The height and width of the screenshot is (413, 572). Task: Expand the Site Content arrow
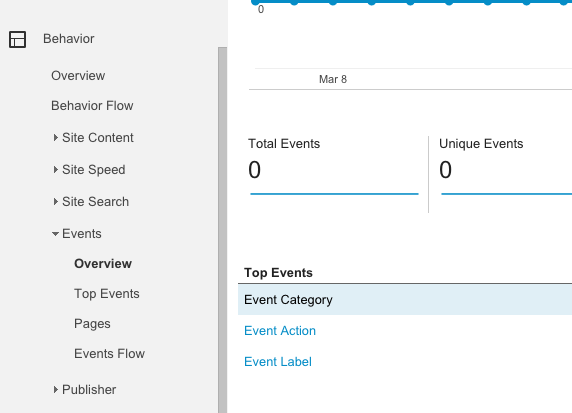55,138
